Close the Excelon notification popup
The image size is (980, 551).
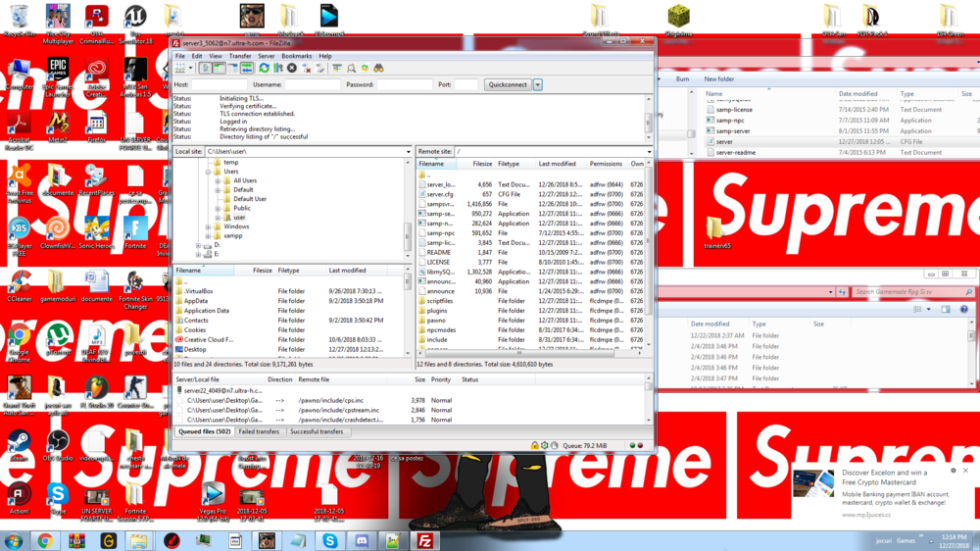pos(965,471)
